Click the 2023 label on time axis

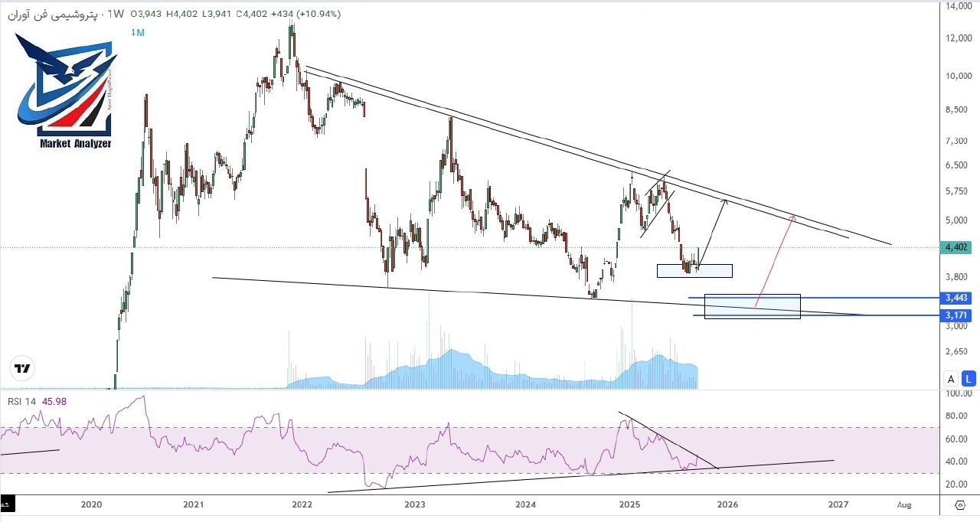point(415,505)
